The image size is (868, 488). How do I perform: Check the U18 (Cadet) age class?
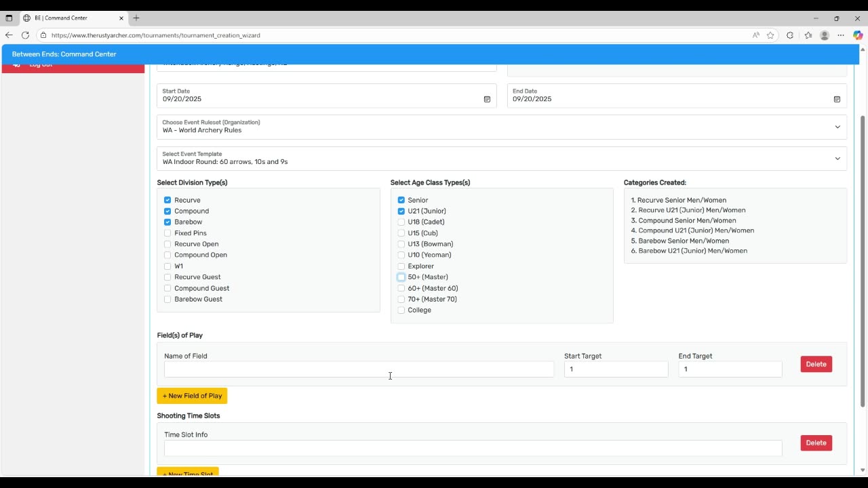[401, 222]
